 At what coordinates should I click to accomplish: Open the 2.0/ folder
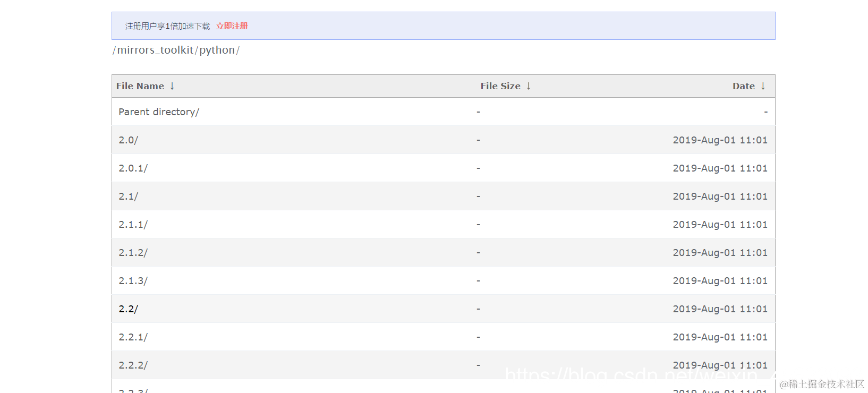(128, 140)
